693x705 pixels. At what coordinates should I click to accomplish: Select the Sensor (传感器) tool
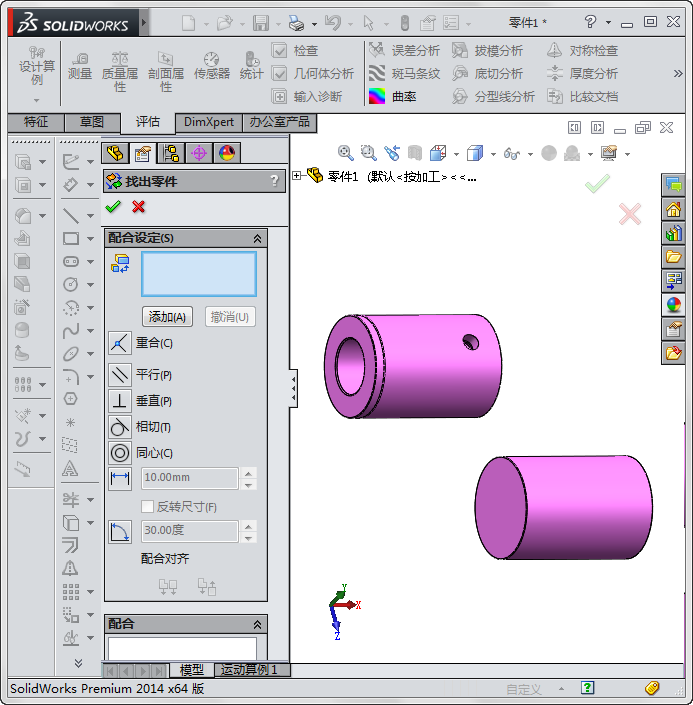[211, 65]
